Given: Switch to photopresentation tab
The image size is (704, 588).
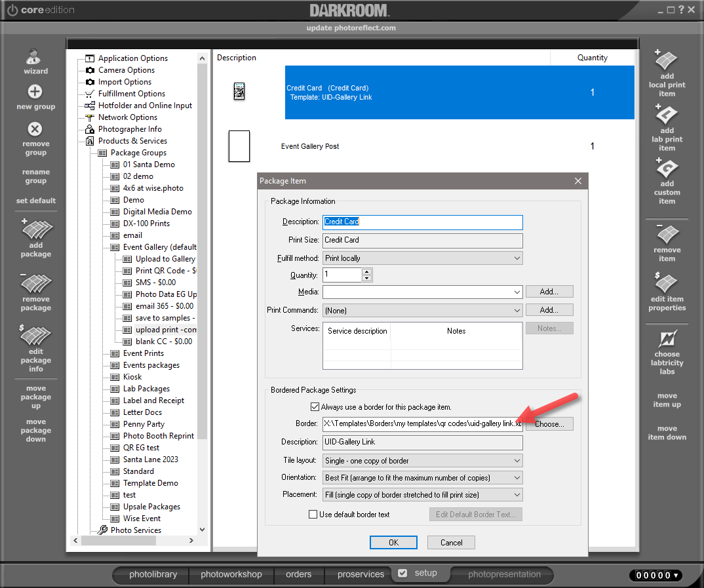Looking at the screenshot, I should click(504, 574).
